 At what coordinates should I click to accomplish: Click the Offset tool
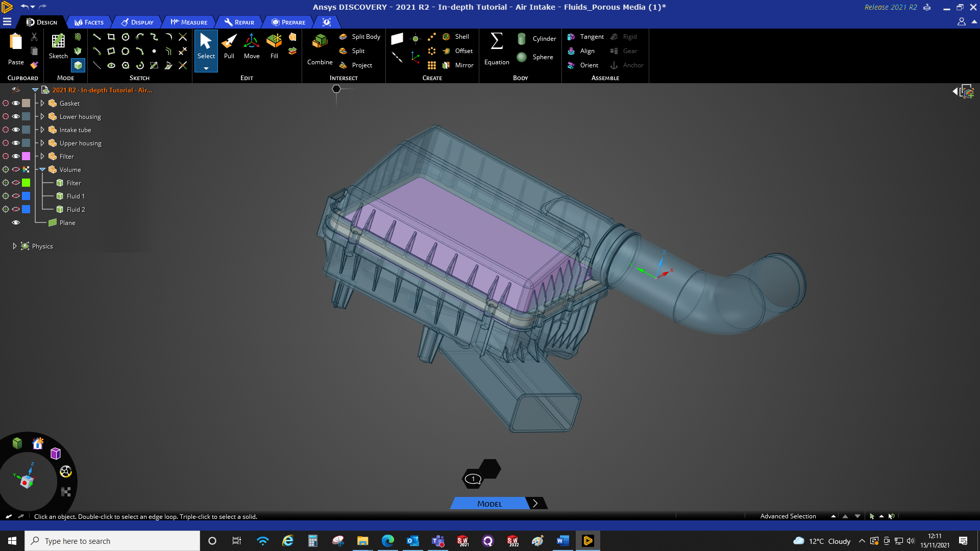(x=457, y=51)
